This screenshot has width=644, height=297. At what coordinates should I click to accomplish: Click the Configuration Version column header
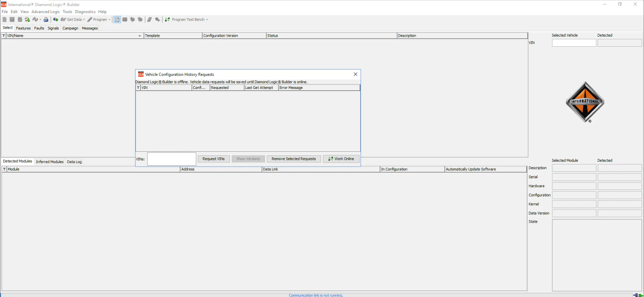pos(234,36)
